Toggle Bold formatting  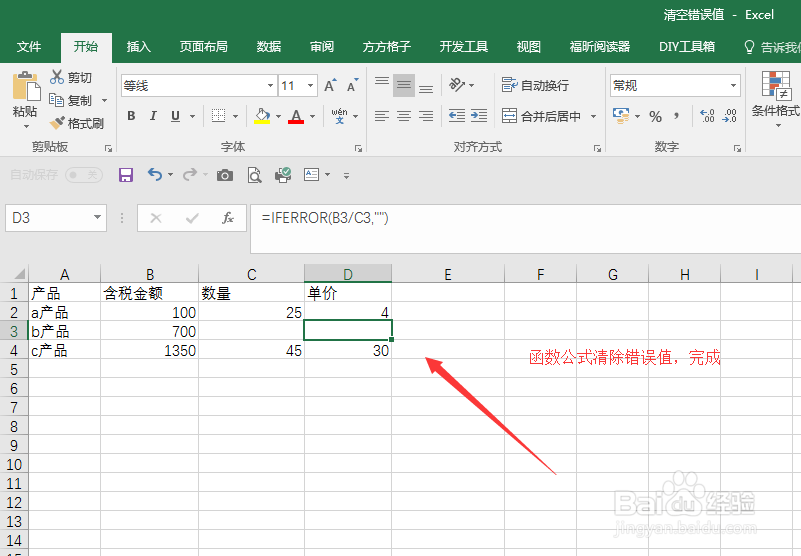tap(131, 116)
